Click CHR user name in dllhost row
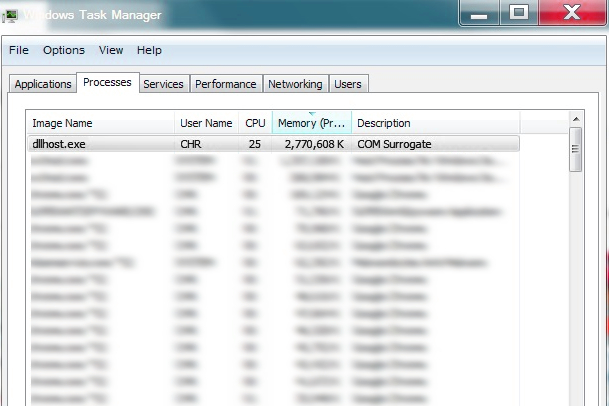The width and height of the screenshot is (609, 406). click(191, 144)
